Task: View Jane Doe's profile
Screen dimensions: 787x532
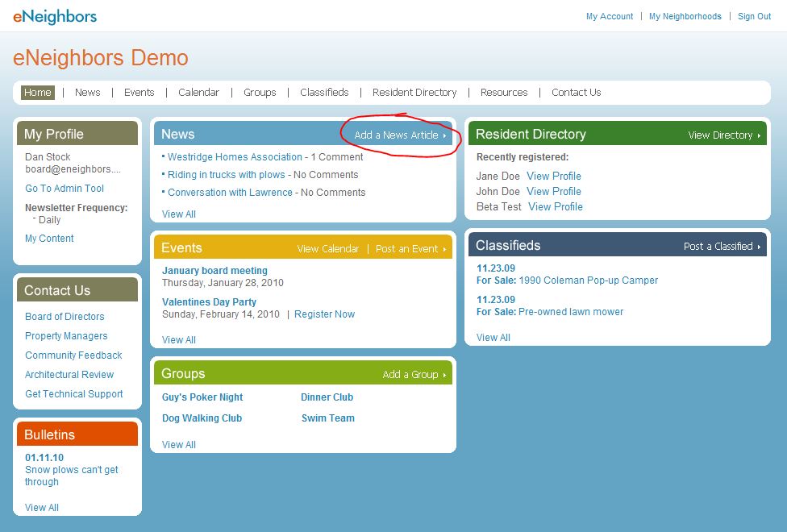Action: (553, 177)
